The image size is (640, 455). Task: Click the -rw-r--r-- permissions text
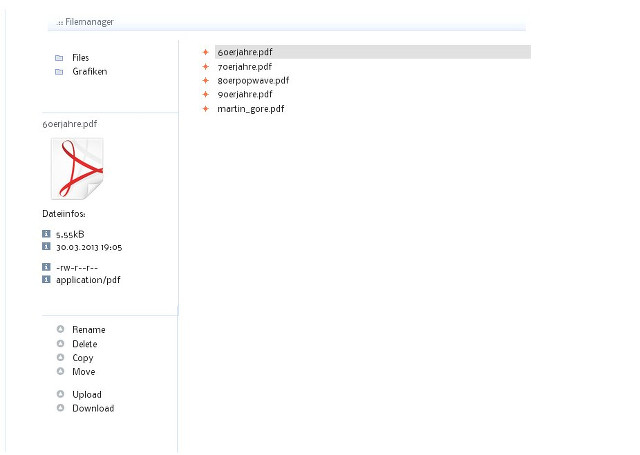click(77, 268)
